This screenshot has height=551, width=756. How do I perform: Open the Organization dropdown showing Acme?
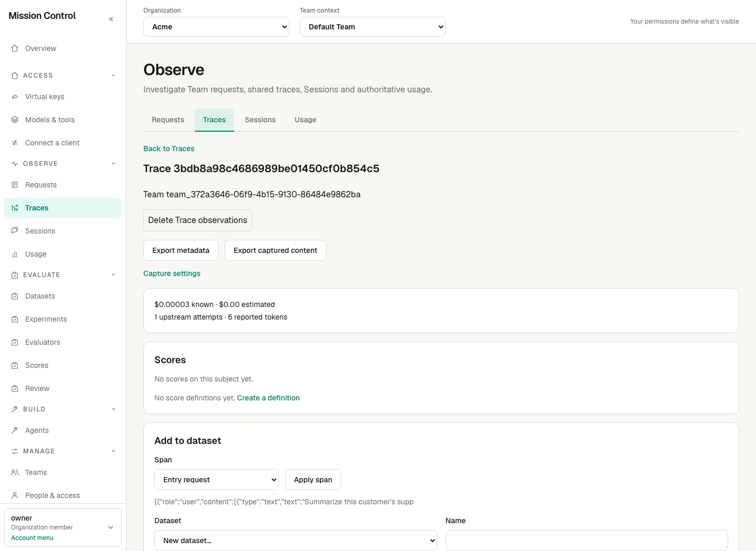click(x=216, y=27)
